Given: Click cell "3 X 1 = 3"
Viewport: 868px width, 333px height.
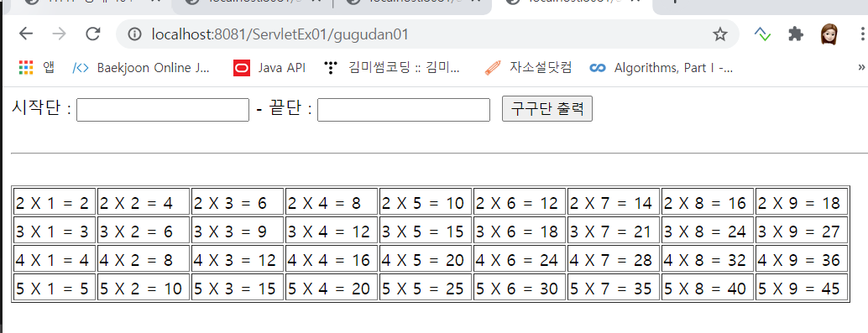Looking at the screenshot, I should coord(55,230).
